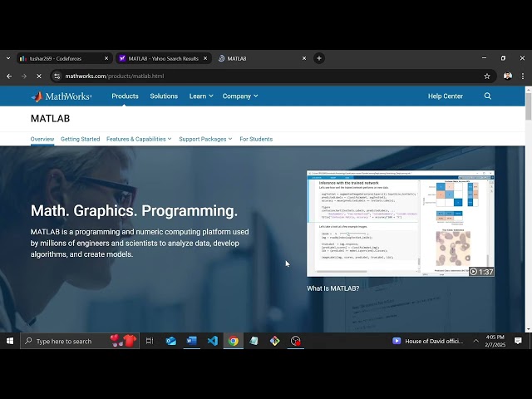This screenshot has width=532, height=399.
Task: Switch to the tushar269 Codeforces tab
Action: tap(65, 58)
